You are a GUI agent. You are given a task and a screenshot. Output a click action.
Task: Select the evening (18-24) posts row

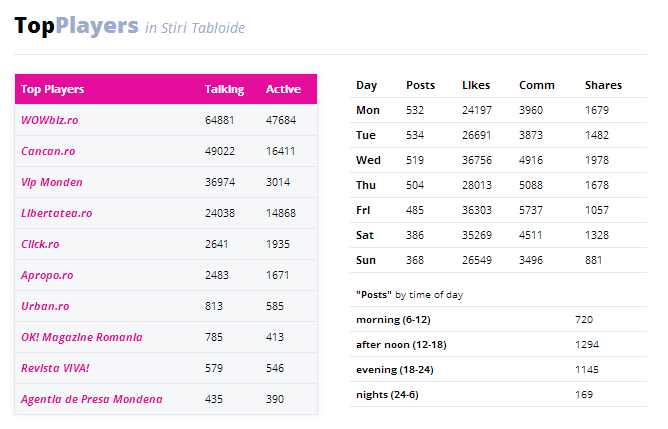tap(498, 369)
